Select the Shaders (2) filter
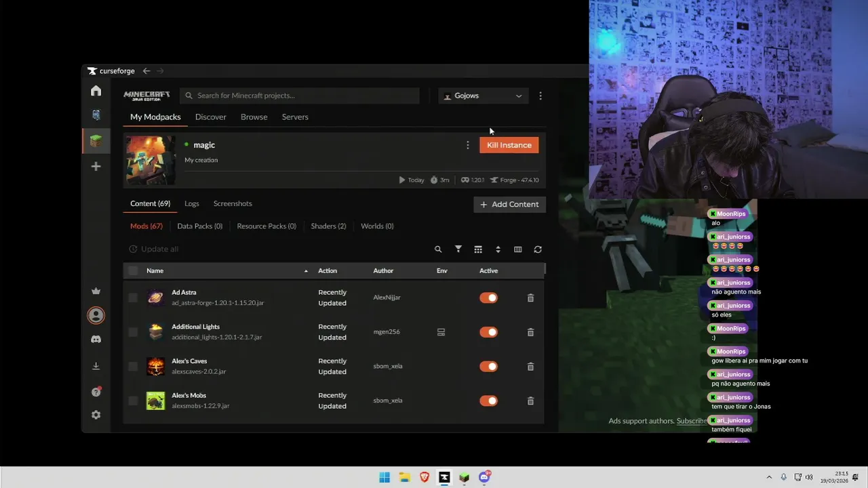Screen dimensions: 868x488 [x=328, y=226]
